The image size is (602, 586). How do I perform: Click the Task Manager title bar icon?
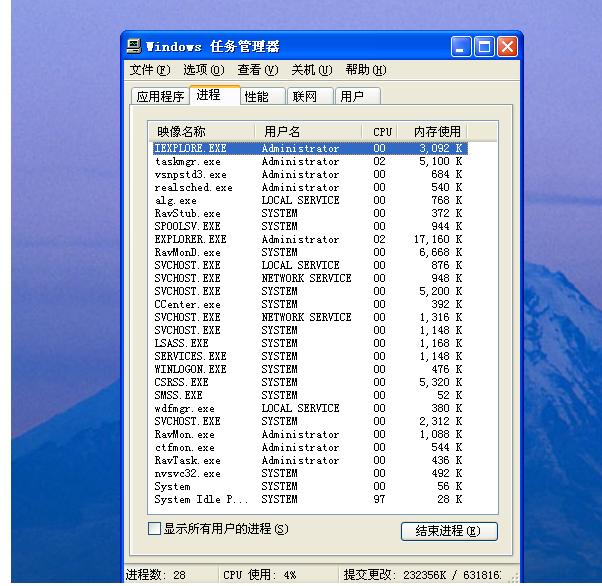click(x=134, y=46)
